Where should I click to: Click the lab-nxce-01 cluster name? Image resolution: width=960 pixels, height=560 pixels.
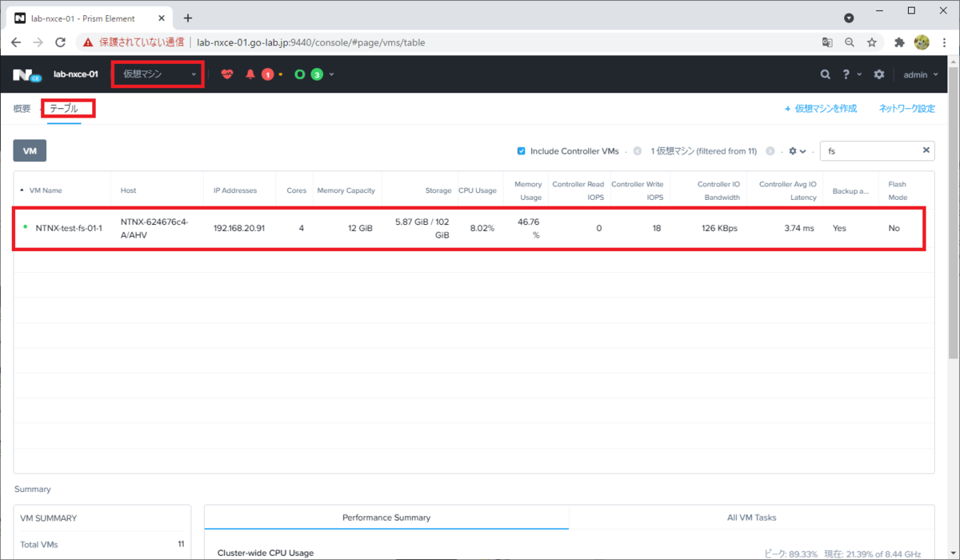coord(76,74)
